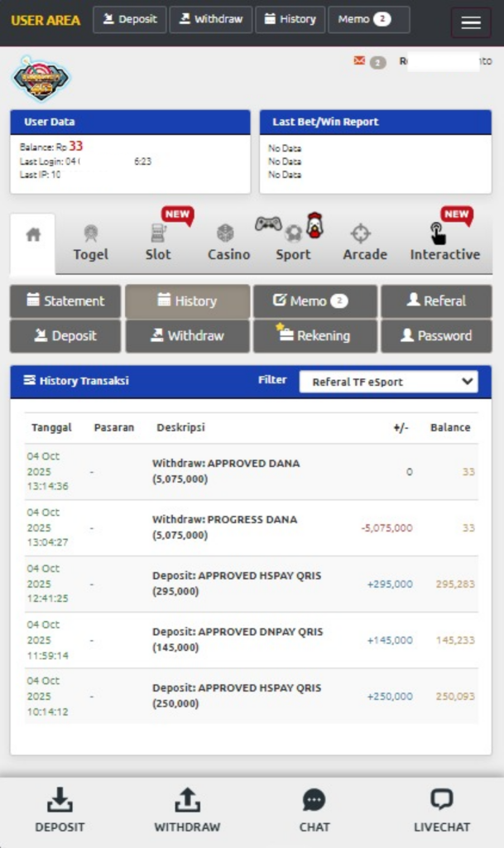Open the Referal button

(x=436, y=301)
